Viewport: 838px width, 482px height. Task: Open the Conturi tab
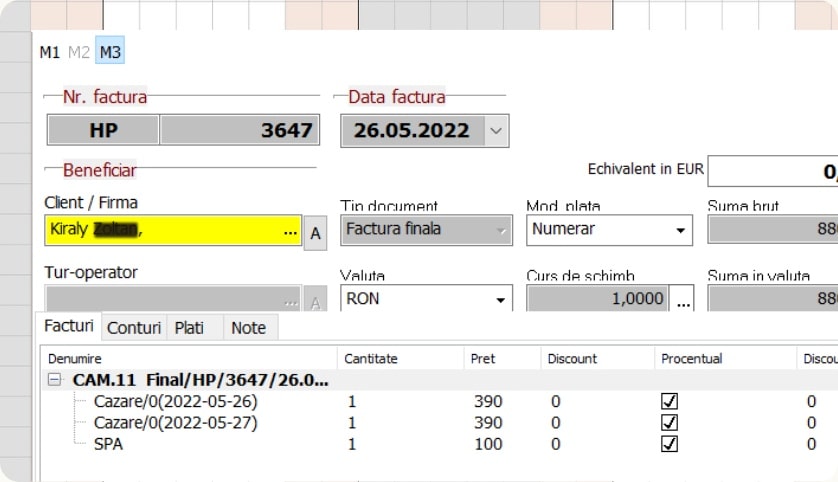(134, 328)
